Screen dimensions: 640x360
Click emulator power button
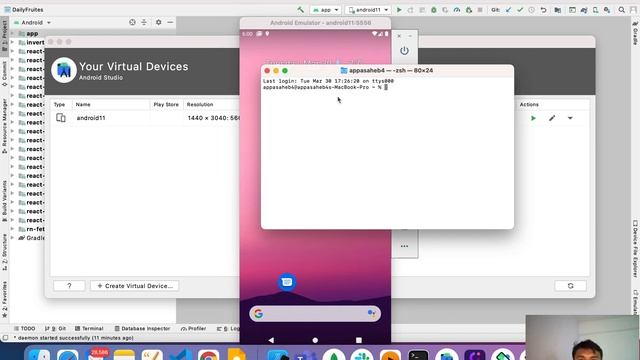(x=404, y=51)
